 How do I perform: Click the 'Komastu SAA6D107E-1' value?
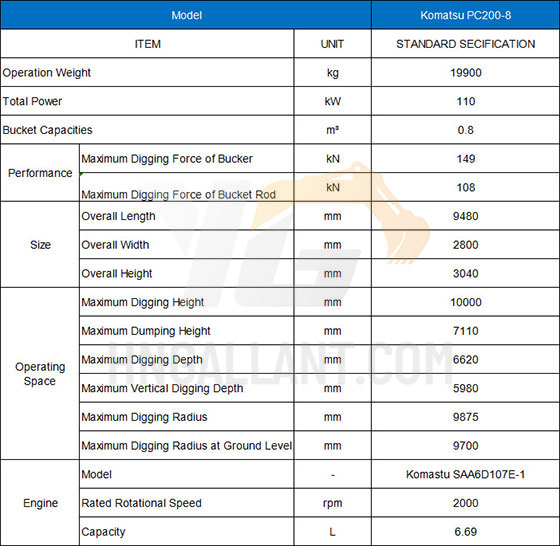pos(466,474)
